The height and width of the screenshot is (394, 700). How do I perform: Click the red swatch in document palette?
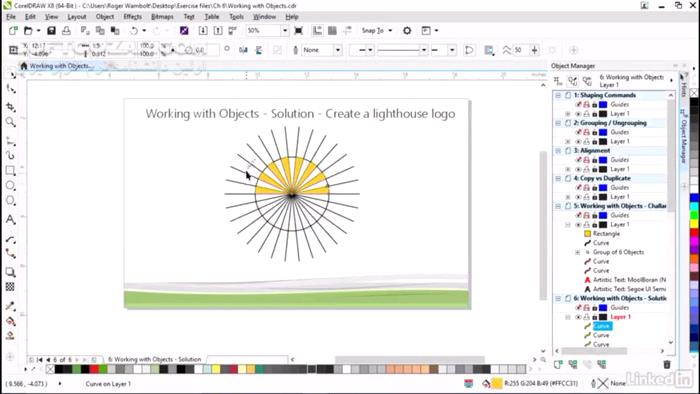click(94, 369)
